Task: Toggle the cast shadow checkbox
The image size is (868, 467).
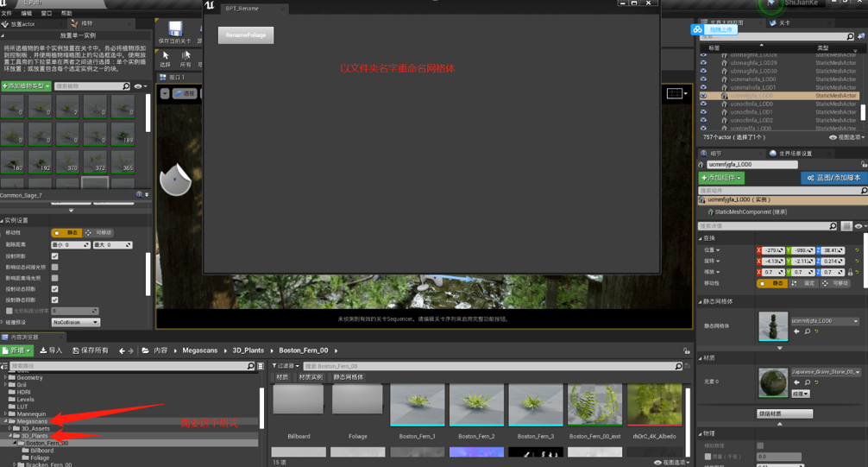Action: (54, 256)
